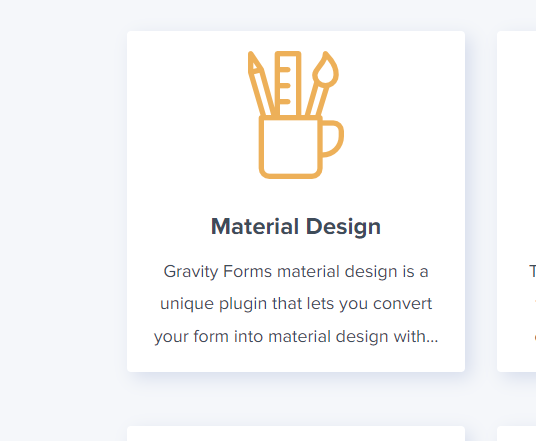Click the word Material in card title
This screenshot has height=441, width=536.
point(255,226)
